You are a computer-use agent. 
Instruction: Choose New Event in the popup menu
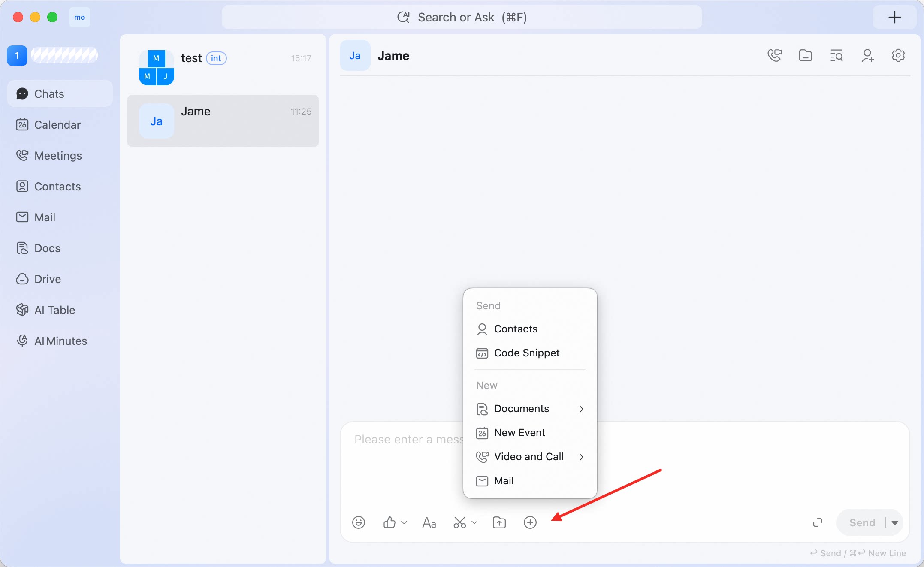530,433
